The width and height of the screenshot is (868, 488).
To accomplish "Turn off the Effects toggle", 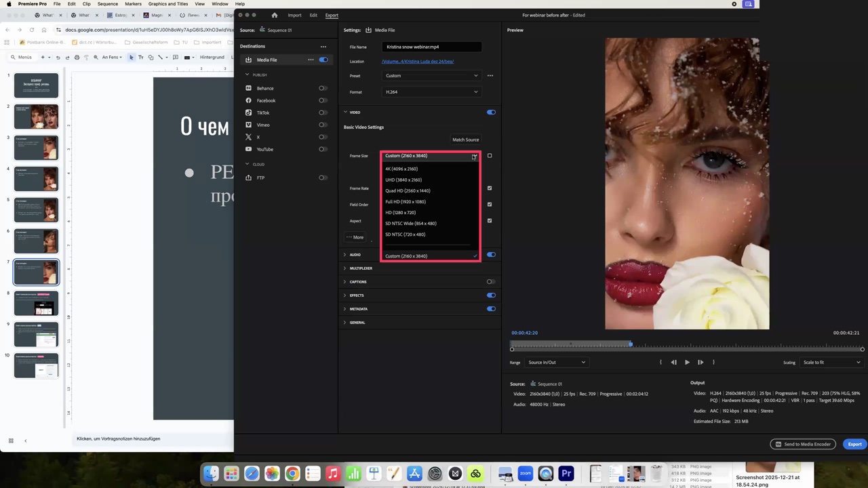I will (x=491, y=296).
